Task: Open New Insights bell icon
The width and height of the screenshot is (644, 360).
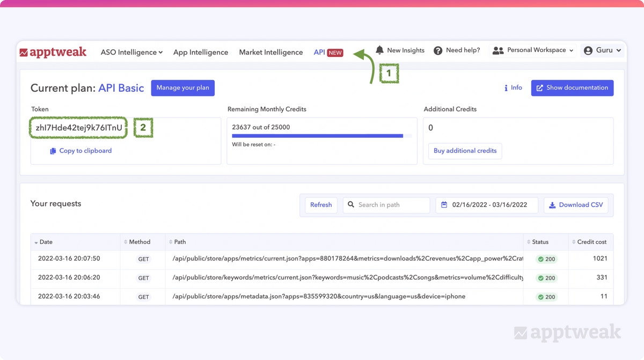Action: pos(379,50)
